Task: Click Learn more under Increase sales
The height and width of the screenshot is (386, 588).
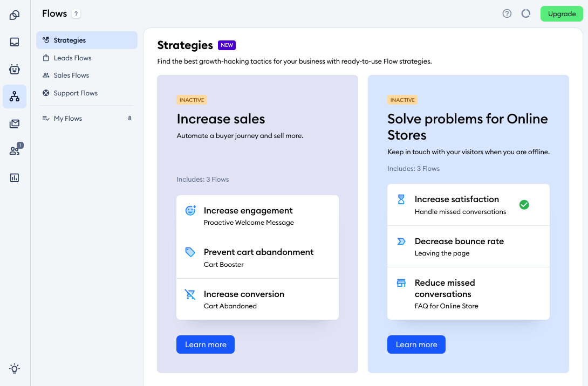Action: [x=206, y=344]
